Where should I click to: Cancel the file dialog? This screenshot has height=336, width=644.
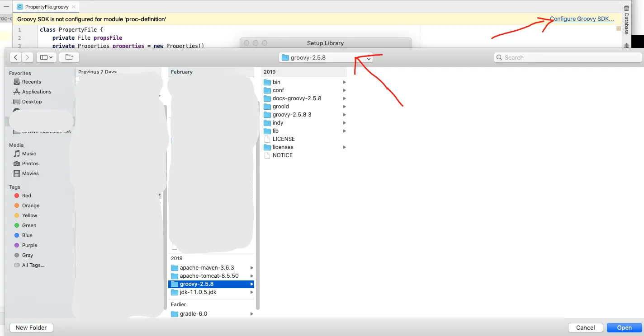point(586,327)
